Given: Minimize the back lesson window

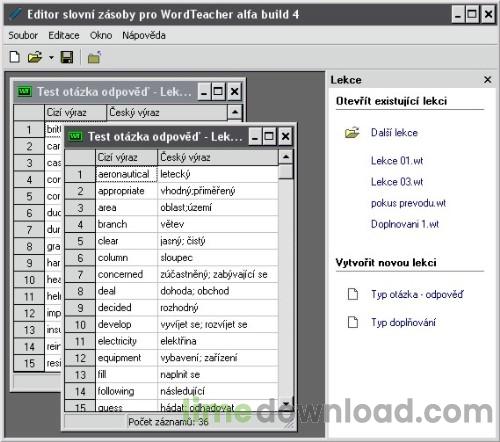Looking at the screenshot, I should pyautogui.click(x=204, y=91).
